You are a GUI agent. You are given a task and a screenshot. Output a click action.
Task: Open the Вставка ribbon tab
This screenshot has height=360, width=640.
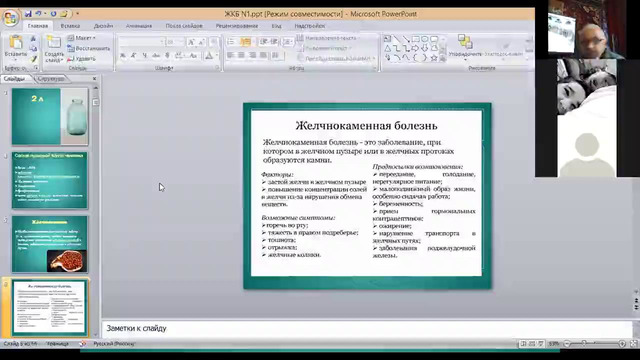click(70, 26)
